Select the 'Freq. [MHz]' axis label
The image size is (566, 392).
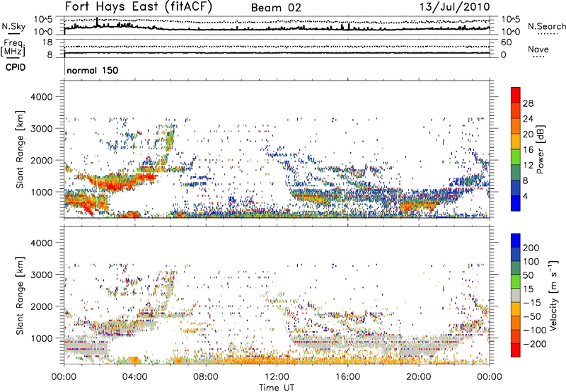click(13, 47)
